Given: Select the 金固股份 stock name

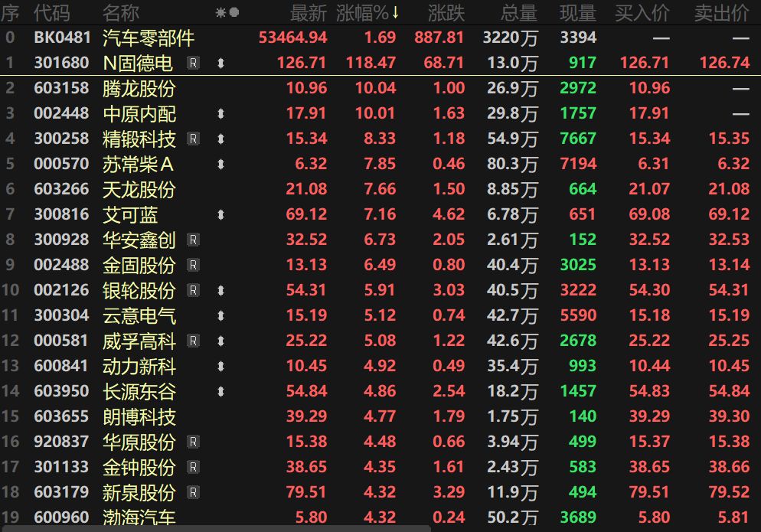Looking at the screenshot, I should (x=139, y=265).
